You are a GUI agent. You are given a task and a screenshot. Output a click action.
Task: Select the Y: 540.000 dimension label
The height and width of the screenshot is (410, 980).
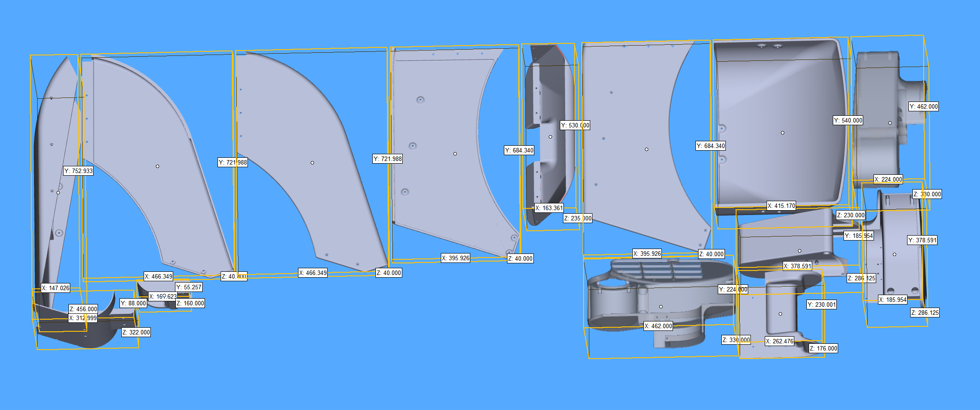point(848,120)
